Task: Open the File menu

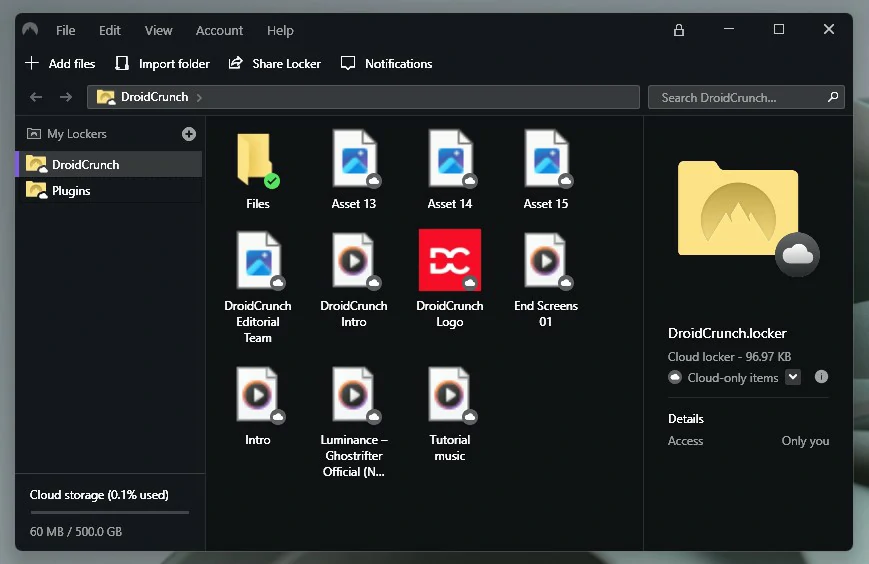Action: 65,30
